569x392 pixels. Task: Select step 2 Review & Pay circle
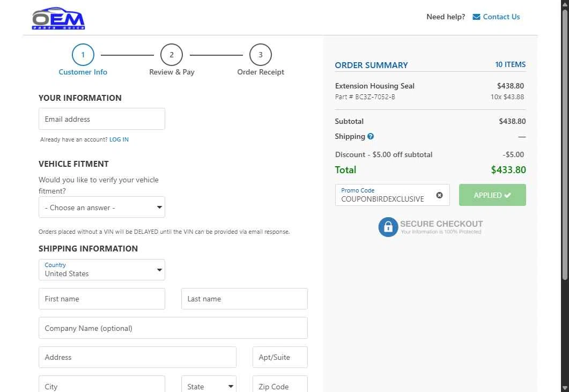pyautogui.click(x=172, y=55)
